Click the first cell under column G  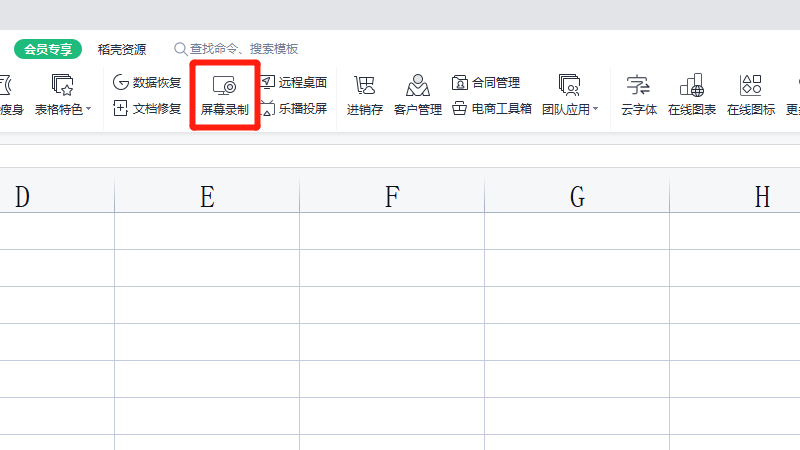pos(577,231)
